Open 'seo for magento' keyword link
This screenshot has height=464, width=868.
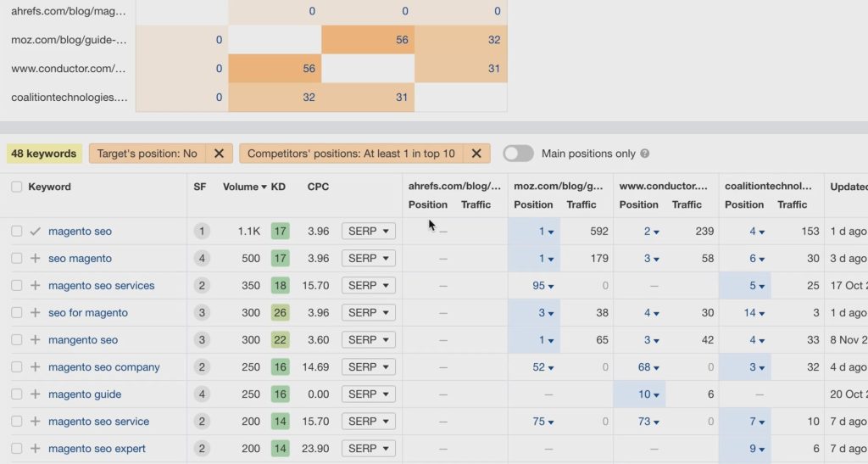(88, 312)
